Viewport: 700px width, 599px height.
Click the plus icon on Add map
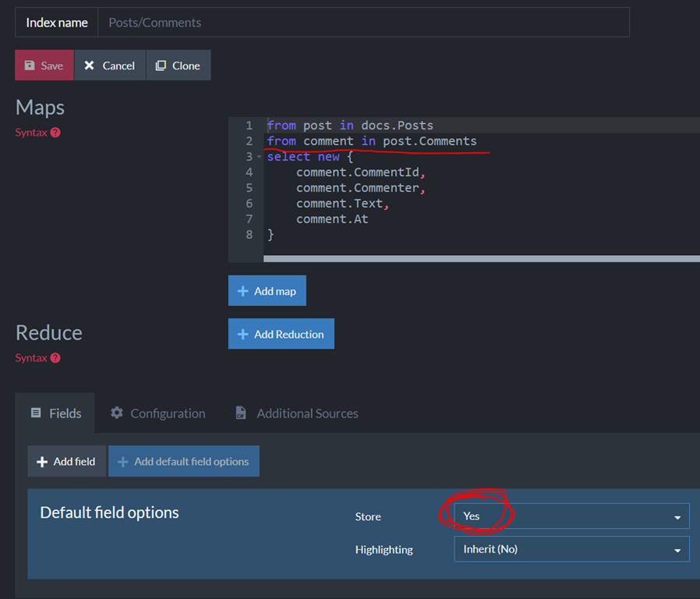[243, 291]
